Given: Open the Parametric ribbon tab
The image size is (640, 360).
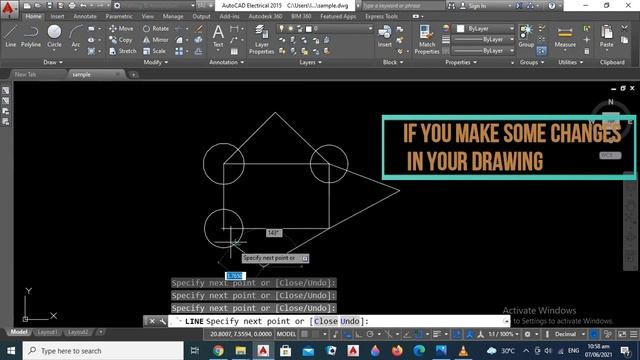Looking at the screenshot, I should point(119,16).
